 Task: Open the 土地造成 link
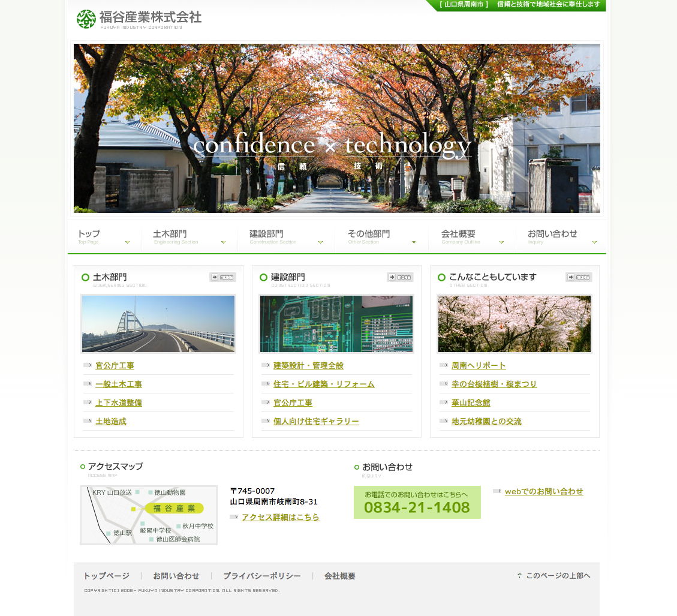point(111,421)
